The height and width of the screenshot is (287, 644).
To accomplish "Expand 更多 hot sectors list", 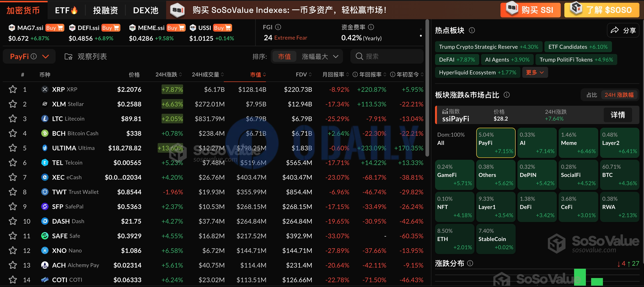I will 535,72.
